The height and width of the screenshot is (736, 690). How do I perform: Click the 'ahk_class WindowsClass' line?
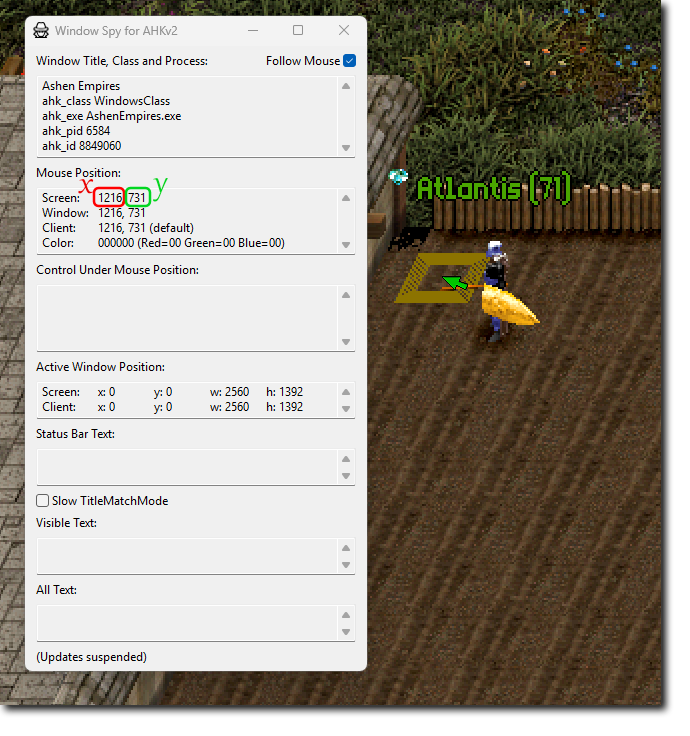point(106,101)
